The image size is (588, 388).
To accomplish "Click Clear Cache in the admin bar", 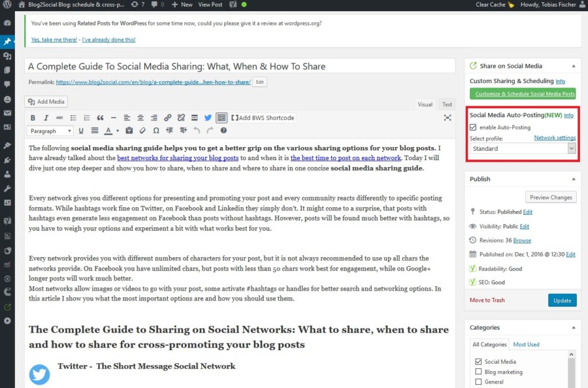I will 495,5.
